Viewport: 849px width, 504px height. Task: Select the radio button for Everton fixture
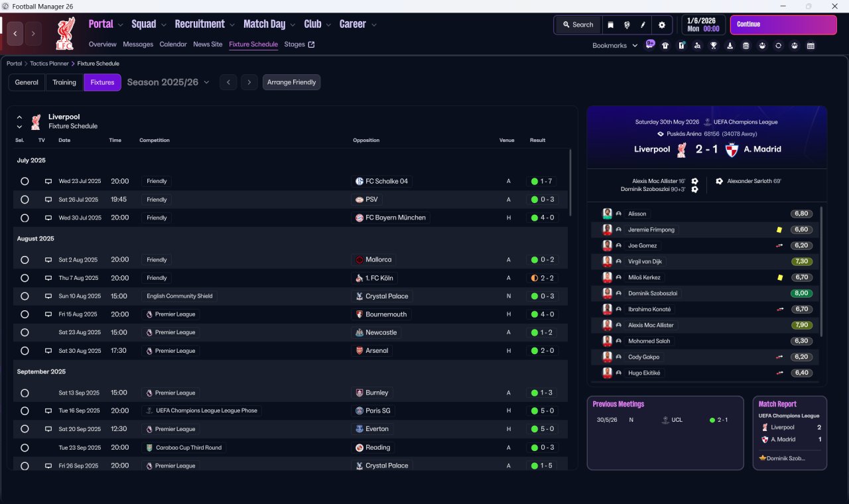25,429
